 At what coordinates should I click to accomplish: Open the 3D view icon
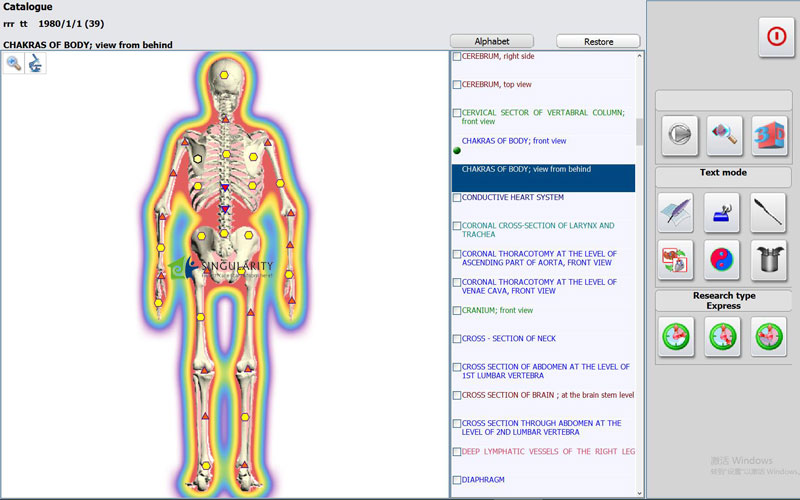point(769,135)
